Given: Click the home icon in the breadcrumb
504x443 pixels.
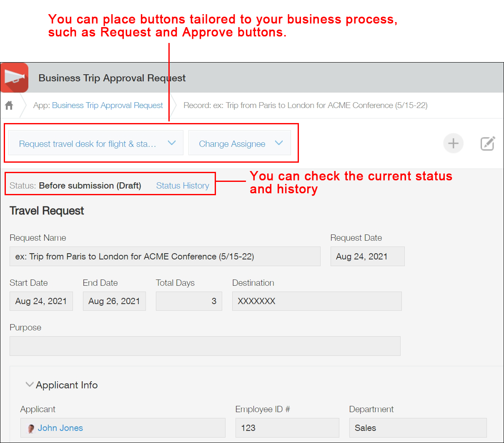Looking at the screenshot, I should (9, 105).
